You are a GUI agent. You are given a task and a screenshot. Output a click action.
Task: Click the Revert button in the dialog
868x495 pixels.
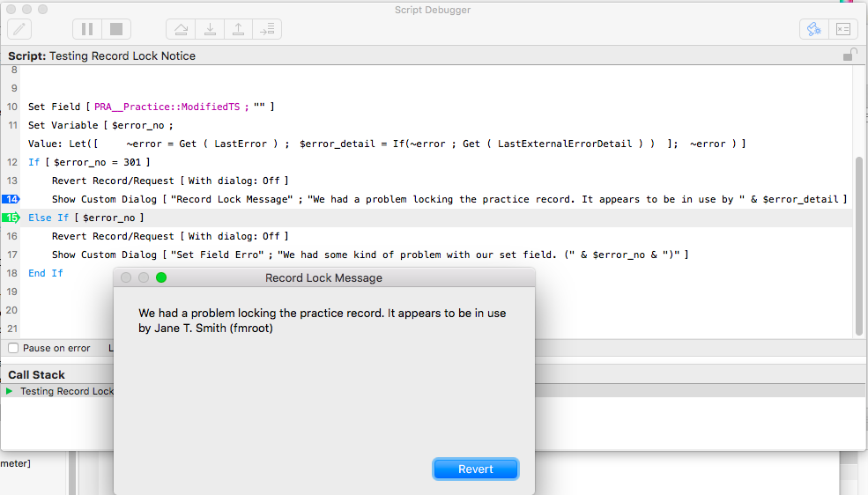pos(476,469)
